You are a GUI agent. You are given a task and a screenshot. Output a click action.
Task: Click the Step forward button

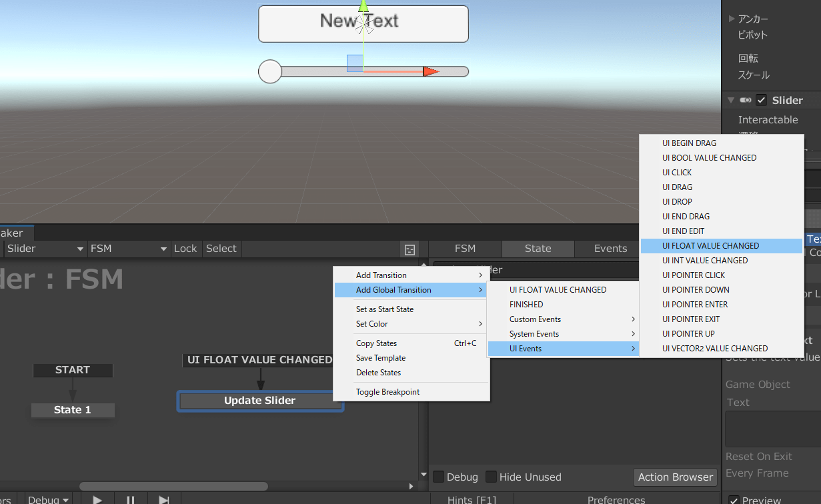[164, 499]
